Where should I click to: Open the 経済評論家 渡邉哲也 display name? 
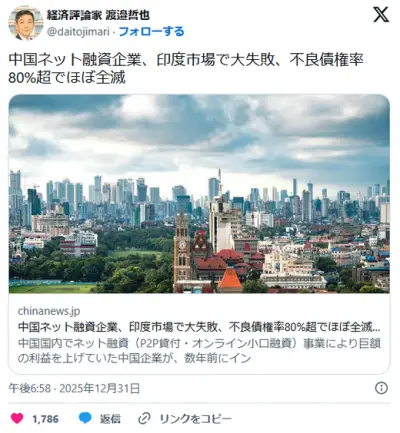(98, 15)
